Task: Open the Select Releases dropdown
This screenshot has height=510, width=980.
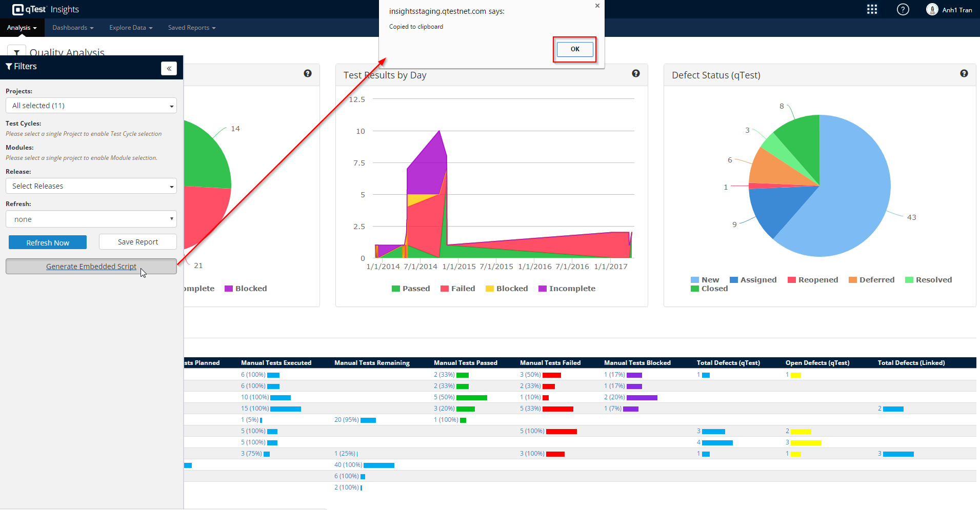Action: (91, 186)
